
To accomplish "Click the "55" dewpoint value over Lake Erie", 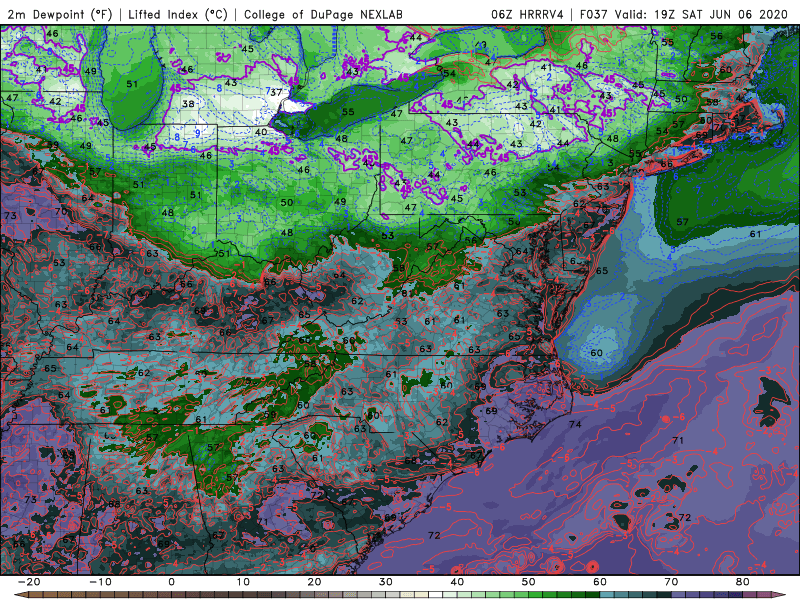I will point(348,112).
